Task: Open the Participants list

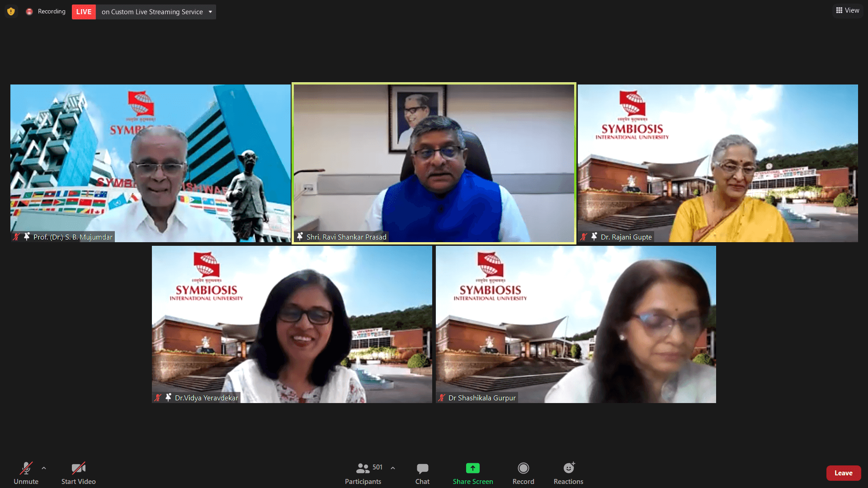Action: pos(363,473)
